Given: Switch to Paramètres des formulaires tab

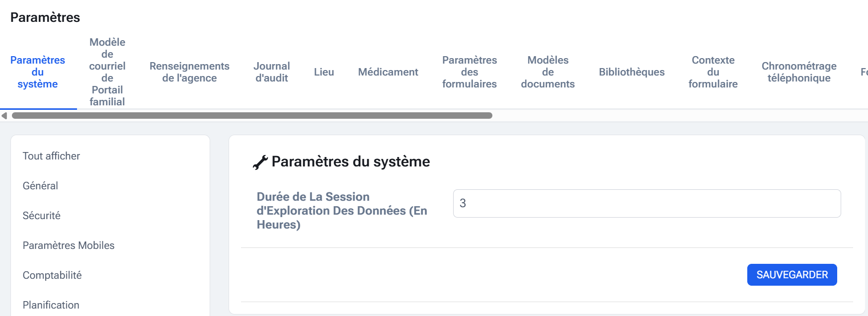Looking at the screenshot, I should [470, 72].
